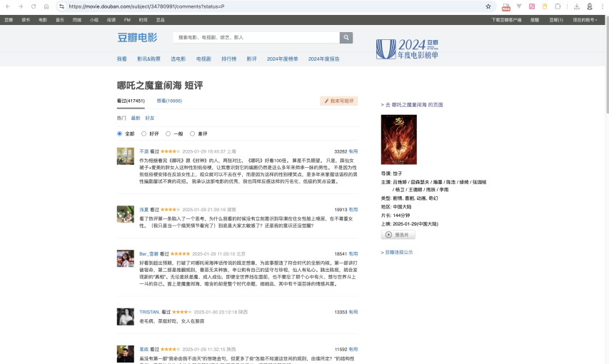Image resolution: width=609 pixels, height=364 pixels.
Task: Play the 预告片 trailer
Action: [398, 234]
